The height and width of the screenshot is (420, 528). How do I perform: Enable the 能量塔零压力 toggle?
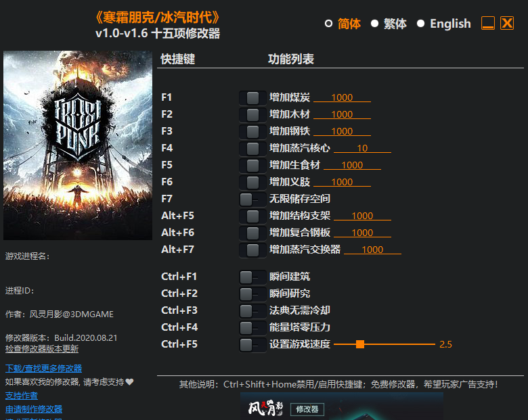[x=252, y=328]
